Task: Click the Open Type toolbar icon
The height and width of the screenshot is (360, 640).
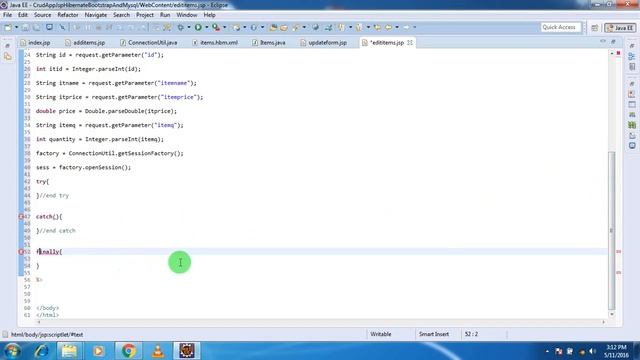Action: point(273,27)
